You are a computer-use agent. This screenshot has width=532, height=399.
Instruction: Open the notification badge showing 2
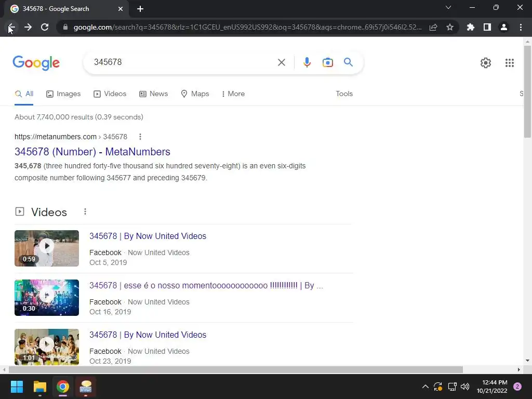(x=517, y=387)
